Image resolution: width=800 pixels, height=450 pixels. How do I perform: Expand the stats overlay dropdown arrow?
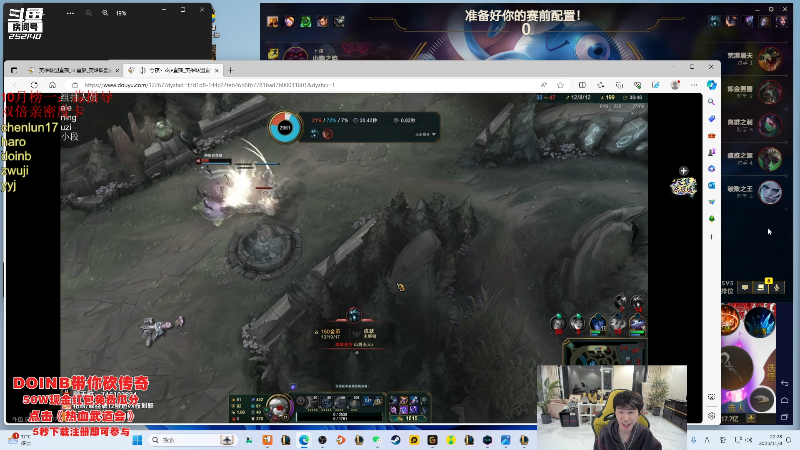tap(434, 134)
